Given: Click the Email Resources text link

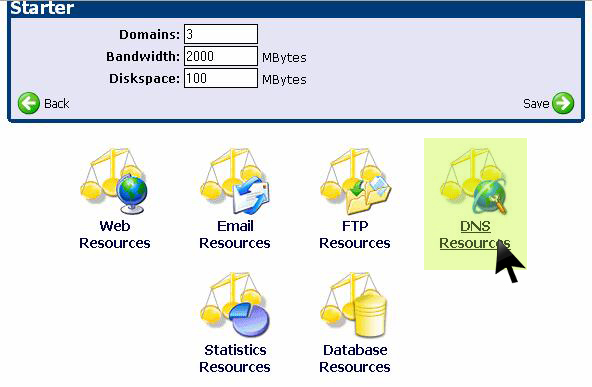Looking at the screenshot, I should 235,234.
